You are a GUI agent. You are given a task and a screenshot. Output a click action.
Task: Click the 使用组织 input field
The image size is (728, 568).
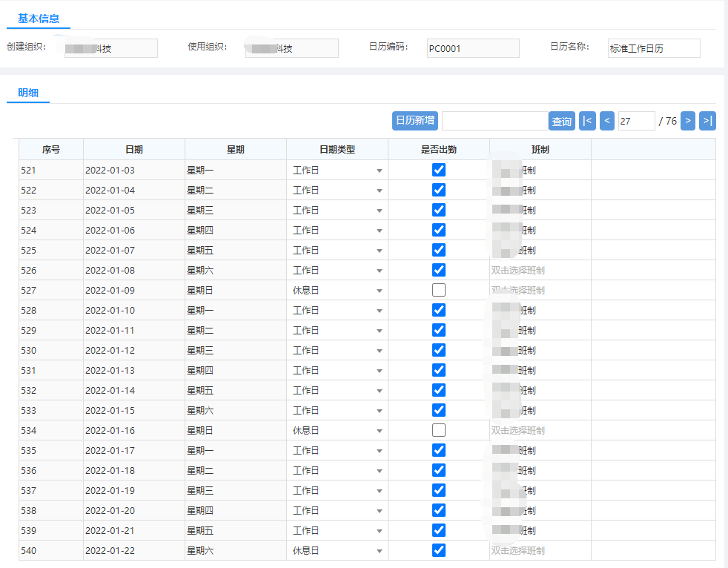coord(291,48)
